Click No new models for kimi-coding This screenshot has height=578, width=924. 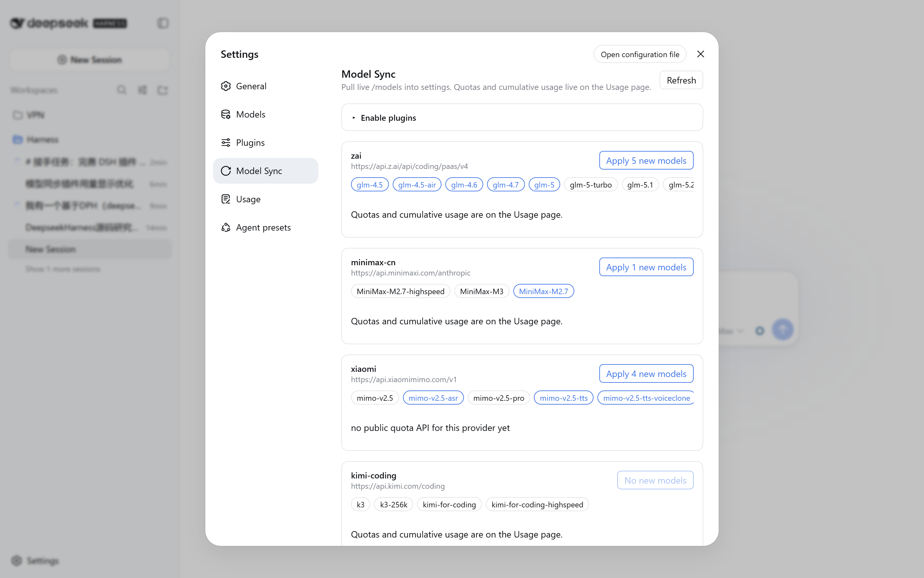click(655, 480)
